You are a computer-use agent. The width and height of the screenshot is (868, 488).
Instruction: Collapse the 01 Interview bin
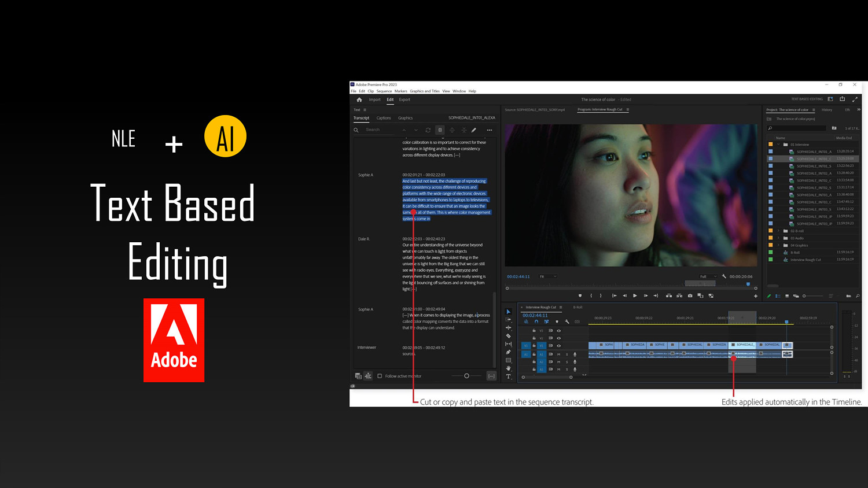click(x=778, y=145)
